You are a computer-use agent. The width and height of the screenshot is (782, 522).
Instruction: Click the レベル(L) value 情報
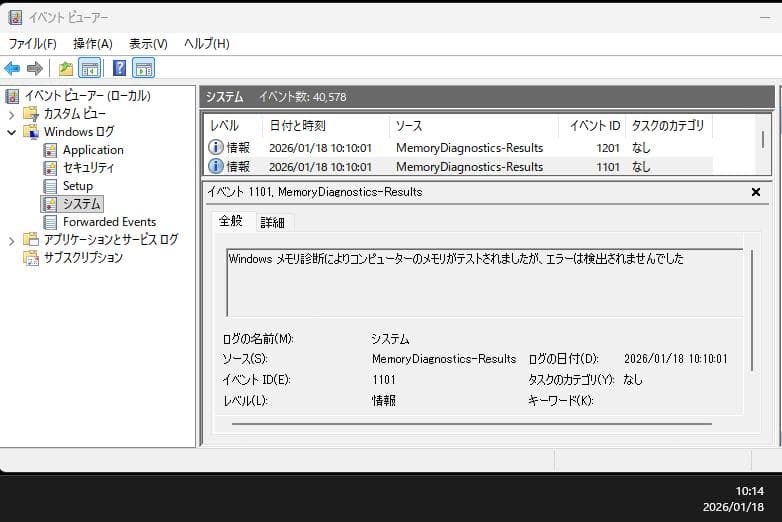(384, 401)
